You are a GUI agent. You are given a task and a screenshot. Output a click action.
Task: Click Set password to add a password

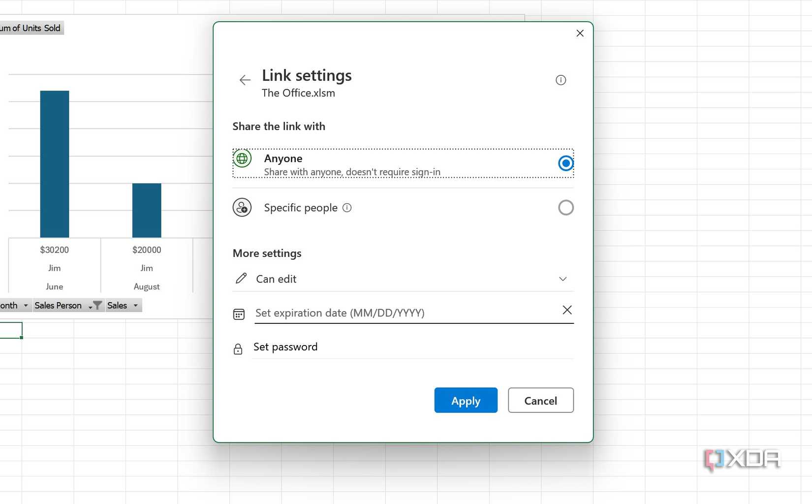tap(285, 346)
